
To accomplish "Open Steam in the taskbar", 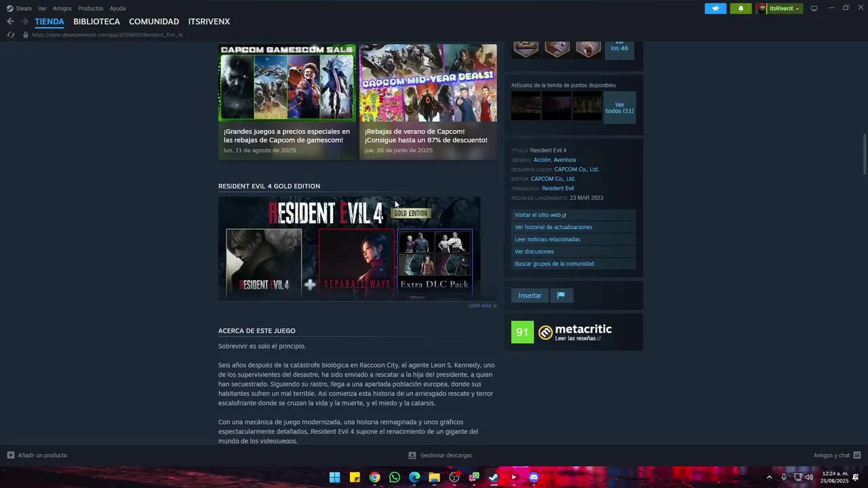I will point(494,477).
